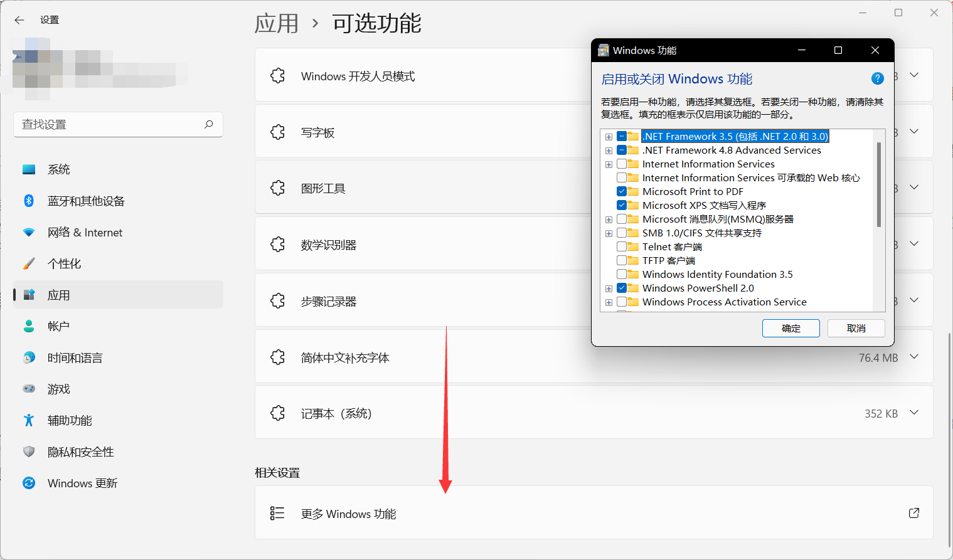Click the accessibility figure icon for 辅助功能
Screen dimensions: 953x560
pos(29,420)
